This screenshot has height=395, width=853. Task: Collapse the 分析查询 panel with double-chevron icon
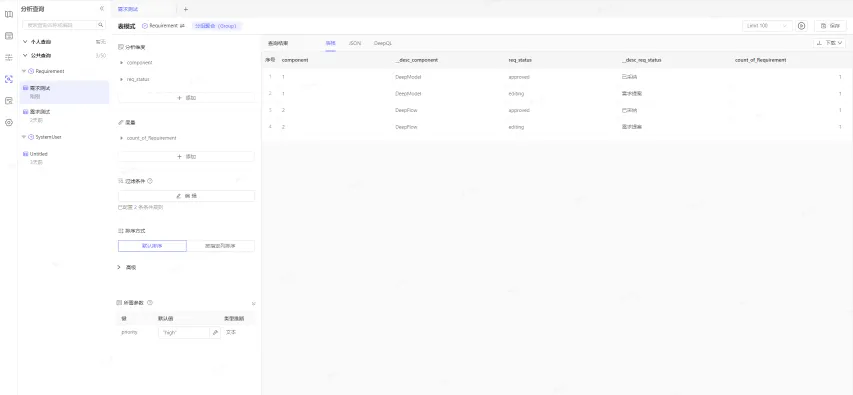click(x=102, y=9)
